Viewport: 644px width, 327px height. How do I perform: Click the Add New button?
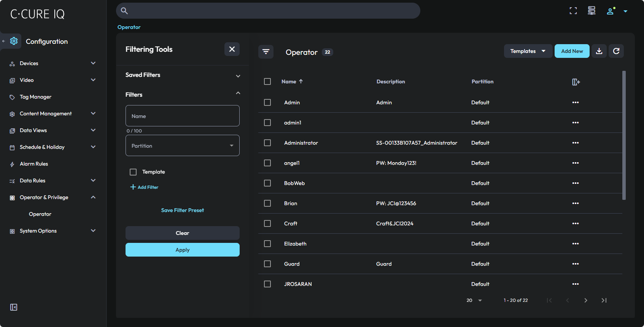click(x=572, y=51)
